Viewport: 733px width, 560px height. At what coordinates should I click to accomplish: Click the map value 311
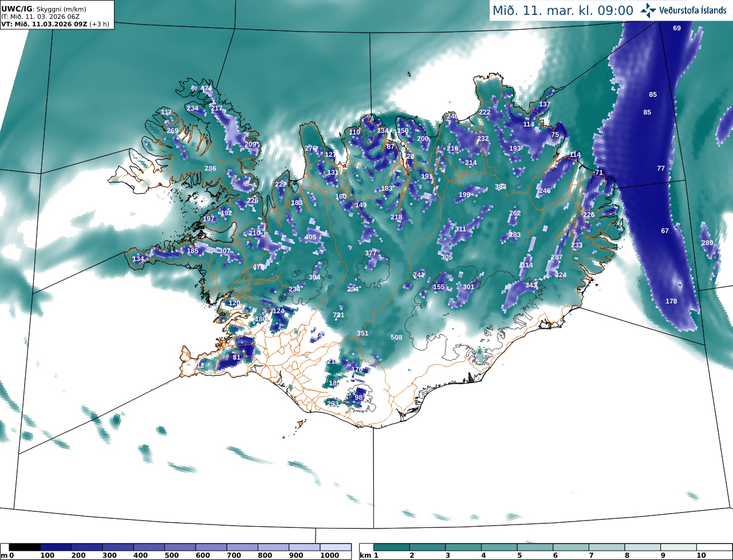point(460,229)
